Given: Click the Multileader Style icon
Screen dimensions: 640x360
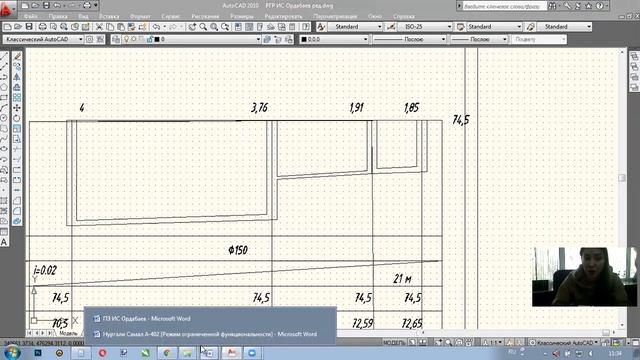Looking at the screenshot, I should [530, 27].
